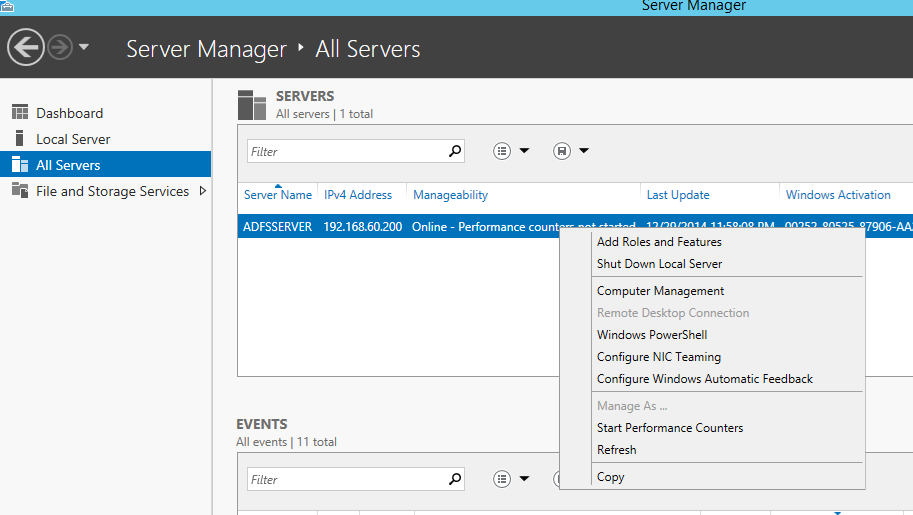Click the Servers criteria list icon
The image size is (913, 515).
[502, 151]
